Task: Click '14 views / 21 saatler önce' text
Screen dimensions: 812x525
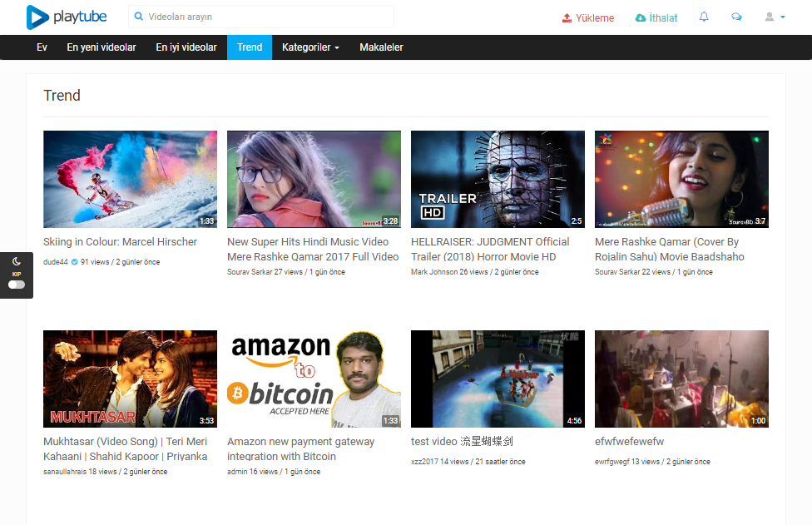Action: (483, 461)
